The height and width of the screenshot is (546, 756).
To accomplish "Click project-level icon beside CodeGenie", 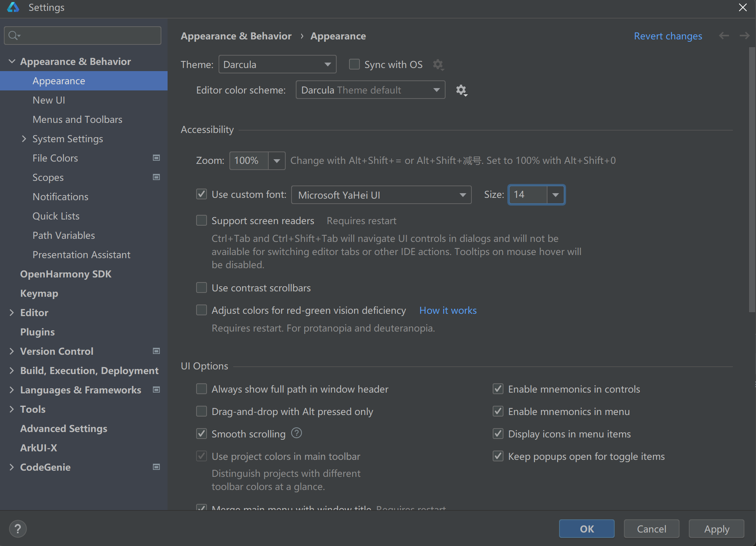I will pyautogui.click(x=156, y=467).
